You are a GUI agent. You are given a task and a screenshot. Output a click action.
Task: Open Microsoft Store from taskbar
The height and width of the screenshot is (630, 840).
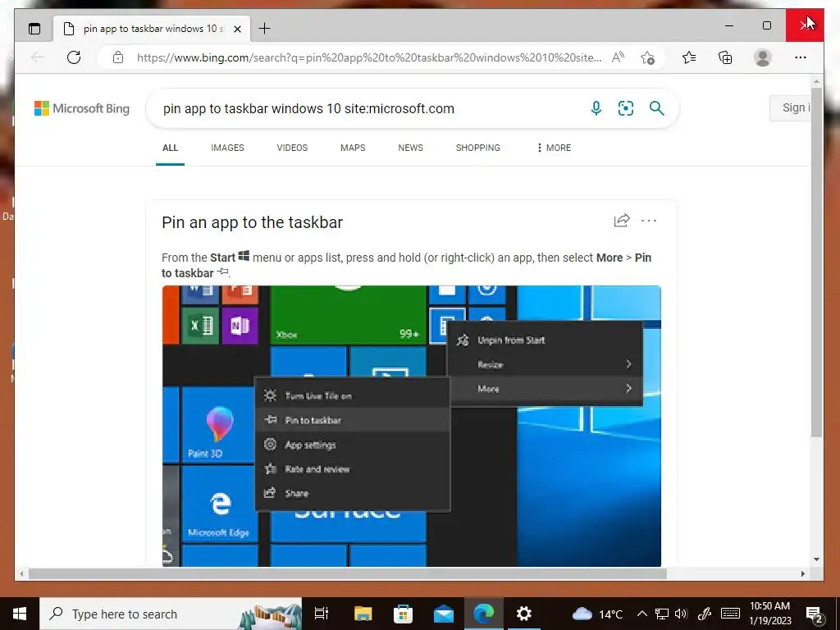(x=403, y=614)
